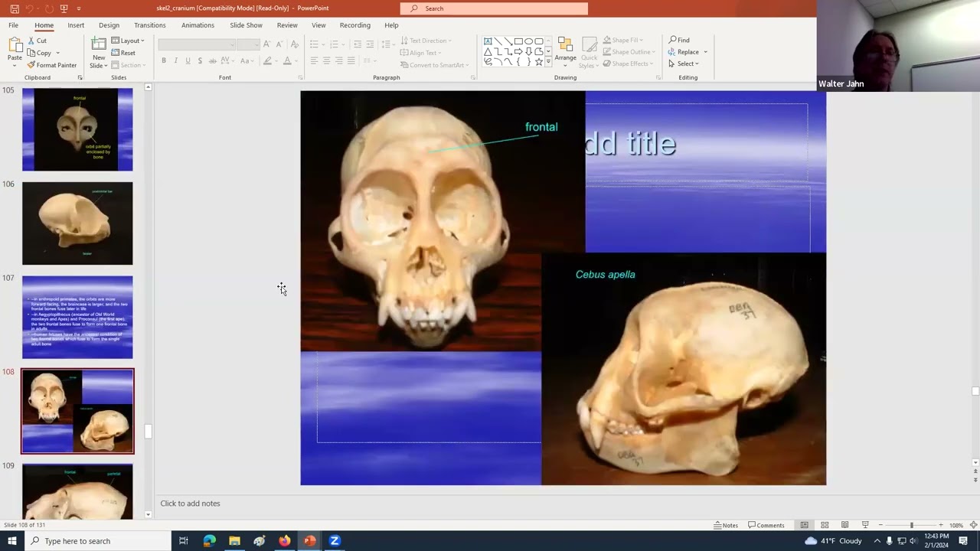Expand the shapes gallery More arrow

point(548,61)
